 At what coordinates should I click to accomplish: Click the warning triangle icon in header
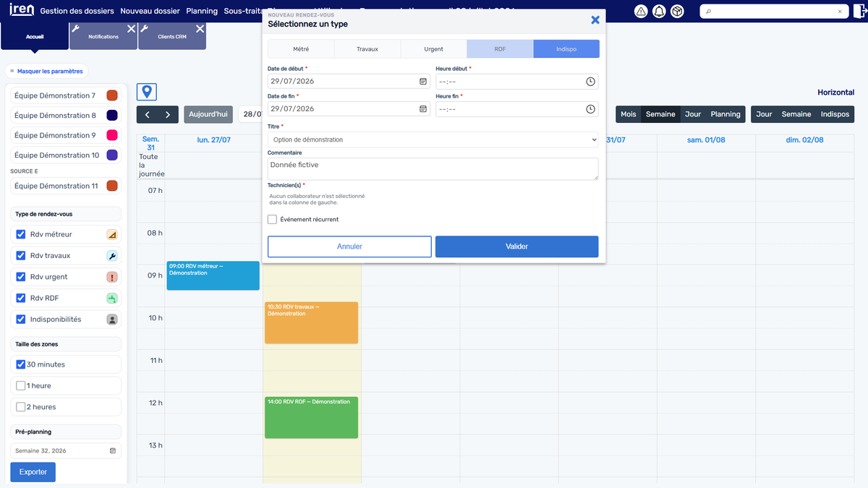tap(641, 12)
